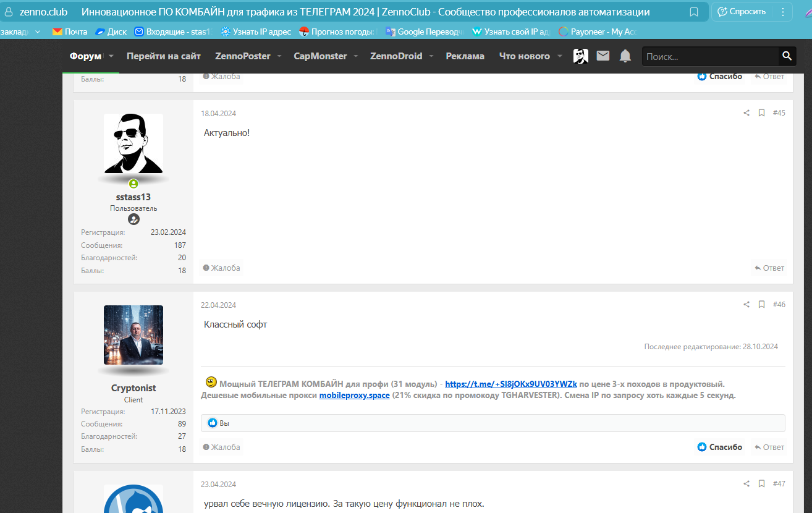Open the Google Переводчик bookmark
This screenshot has width=812, height=513.
tap(424, 32)
